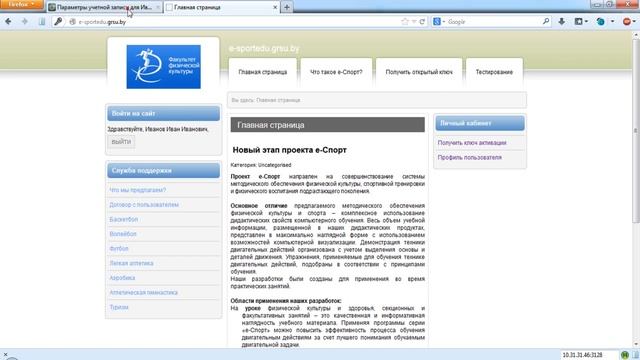Open 'Что мы предлагаем?' support link
The width and height of the screenshot is (640, 360).
tap(138, 190)
